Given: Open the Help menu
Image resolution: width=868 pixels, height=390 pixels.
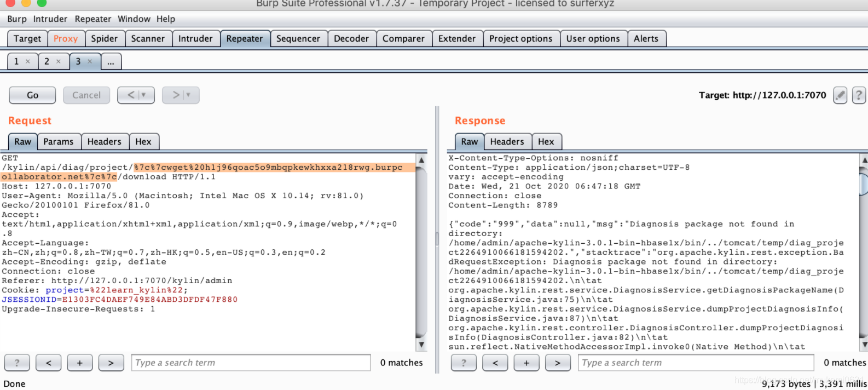Looking at the screenshot, I should [166, 19].
